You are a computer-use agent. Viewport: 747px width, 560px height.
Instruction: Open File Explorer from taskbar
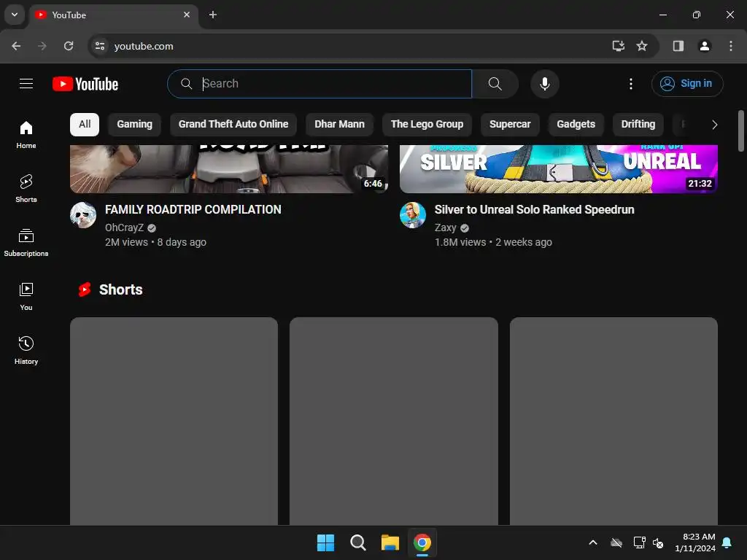pos(390,542)
